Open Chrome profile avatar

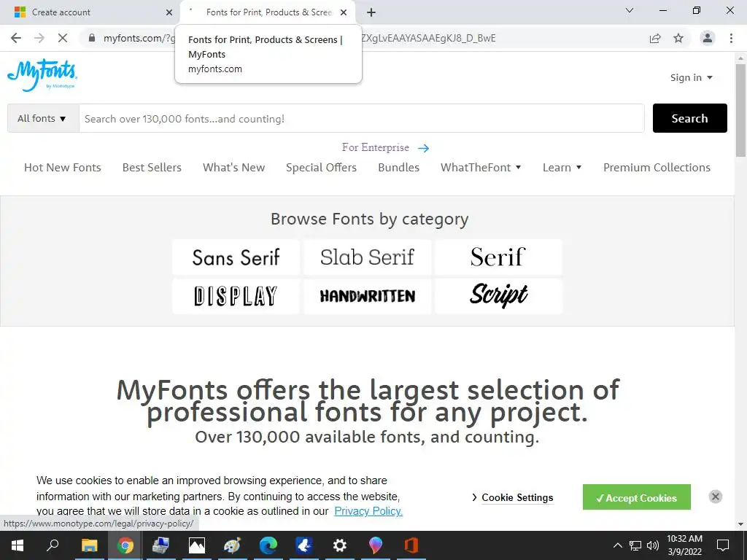click(x=708, y=38)
